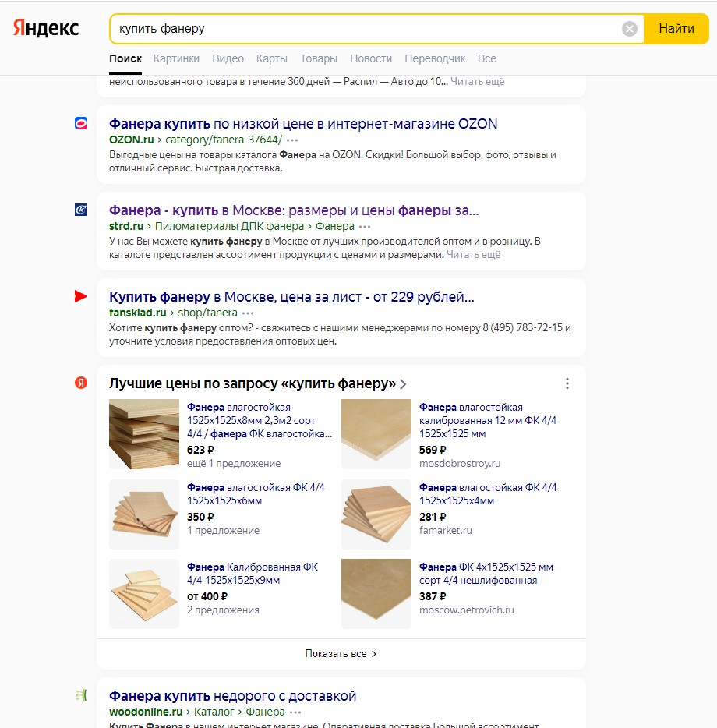Open the category/fanera-37644/ path link

point(224,140)
